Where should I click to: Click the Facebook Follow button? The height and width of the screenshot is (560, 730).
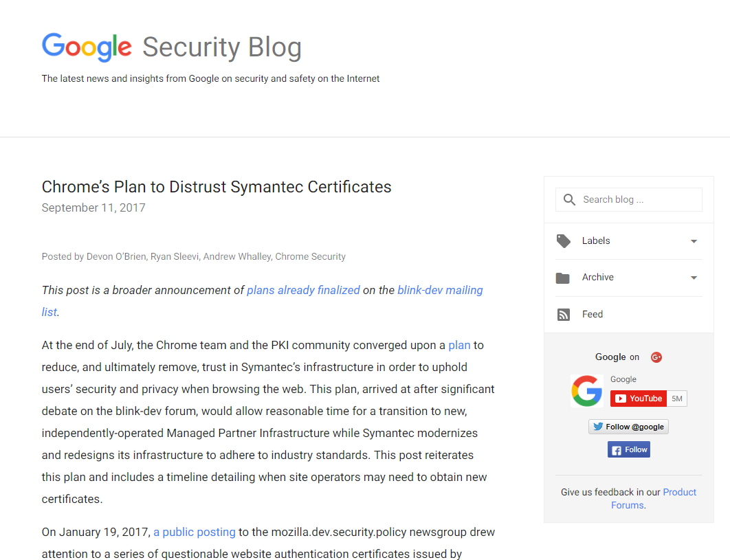pyautogui.click(x=629, y=450)
